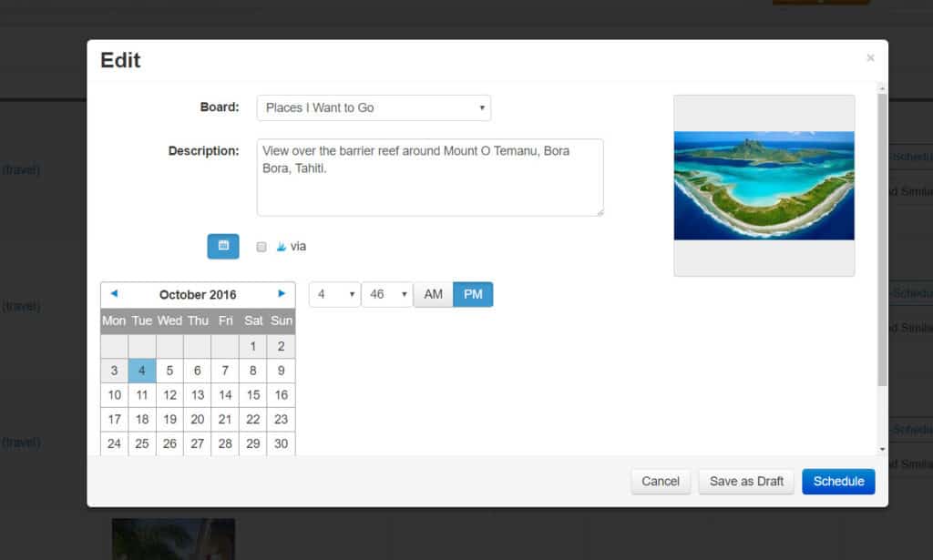Click October 1 in the calendar grid

(x=253, y=346)
